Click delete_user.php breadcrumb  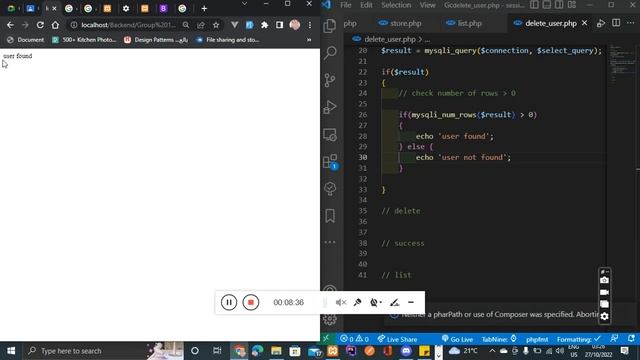tap(389, 39)
